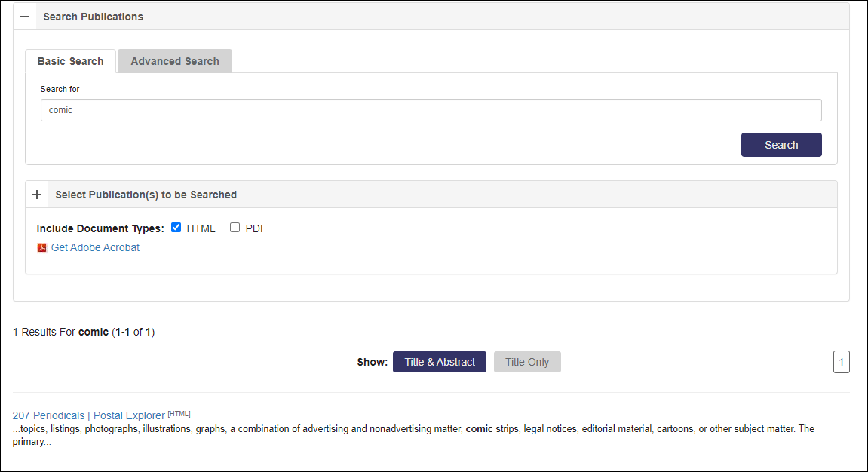Click Select Publication(s) to be Searched header
This screenshot has width=868, height=472.
click(x=146, y=195)
